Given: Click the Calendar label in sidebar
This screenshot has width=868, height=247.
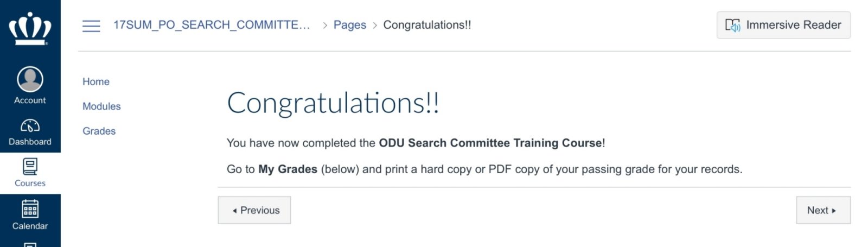Looking at the screenshot, I should click(30, 226).
